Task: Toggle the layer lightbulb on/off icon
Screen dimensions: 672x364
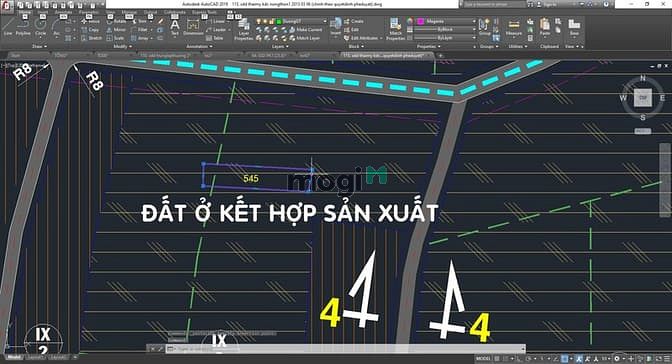Action: [259, 21]
